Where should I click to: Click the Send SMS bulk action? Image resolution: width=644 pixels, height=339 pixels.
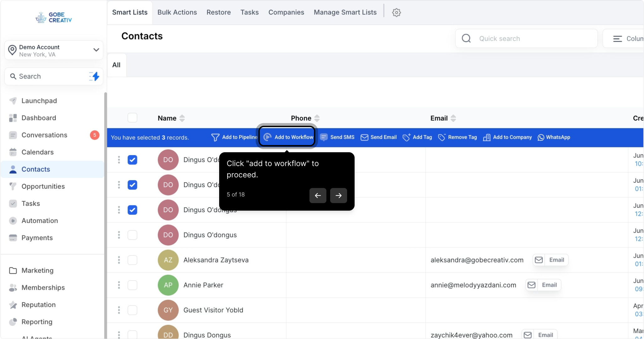click(337, 137)
